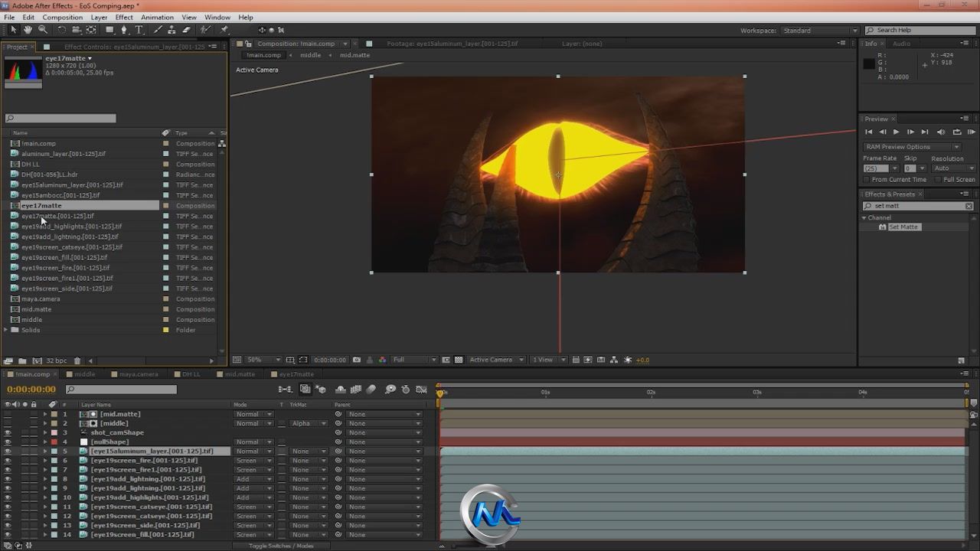
Task: Select the Puppet Pin tool
Action: pyautogui.click(x=224, y=30)
